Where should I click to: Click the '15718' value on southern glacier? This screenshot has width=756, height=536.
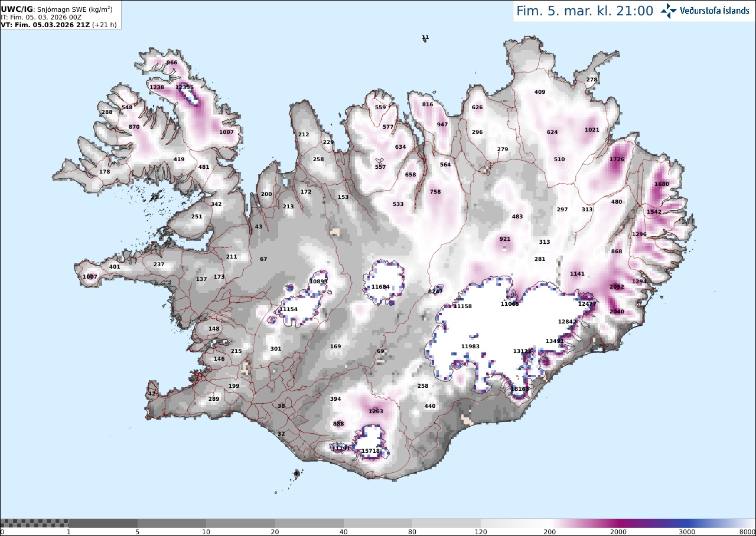click(x=370, y=451)
